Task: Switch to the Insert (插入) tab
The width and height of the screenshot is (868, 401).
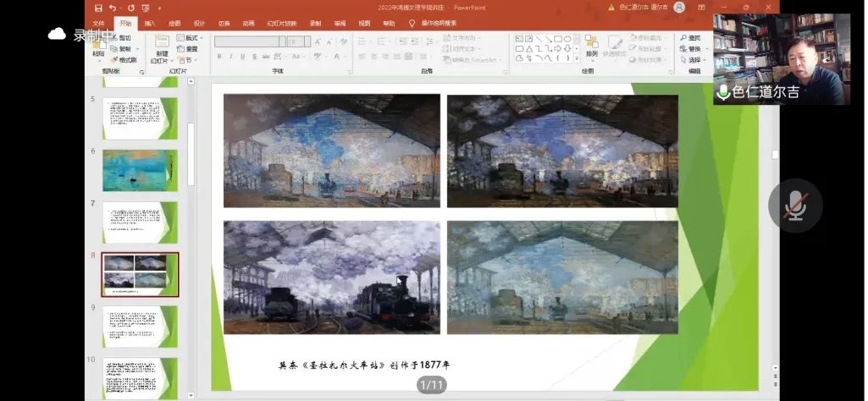Action: pos(150,24)
